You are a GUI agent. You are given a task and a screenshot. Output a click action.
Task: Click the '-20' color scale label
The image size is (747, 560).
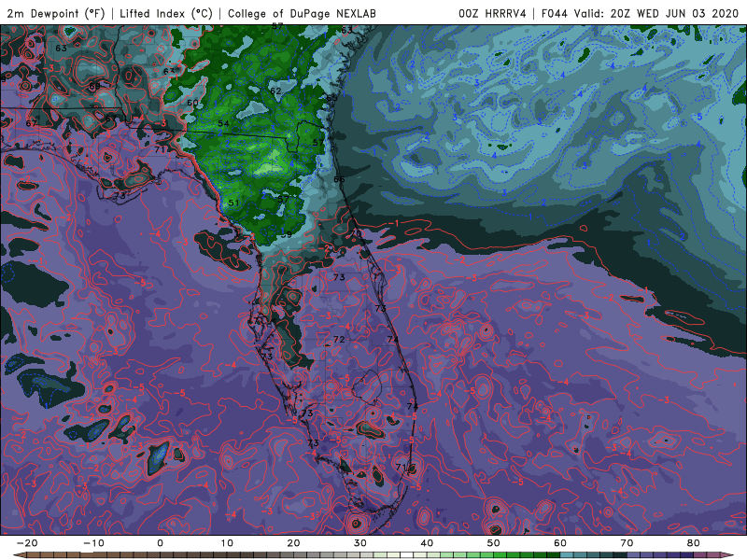(x=27, y=543)
